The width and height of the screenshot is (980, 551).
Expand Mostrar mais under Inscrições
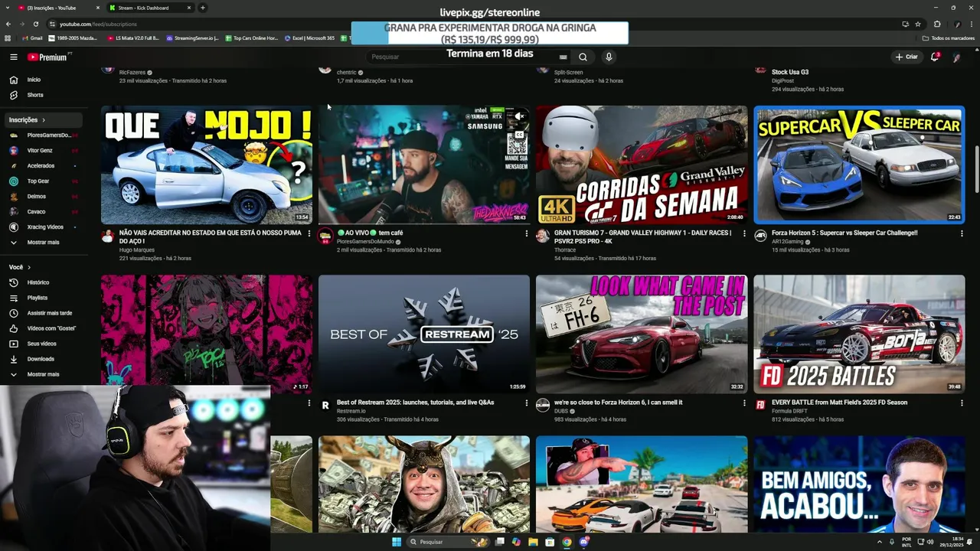tap(43, 243)
